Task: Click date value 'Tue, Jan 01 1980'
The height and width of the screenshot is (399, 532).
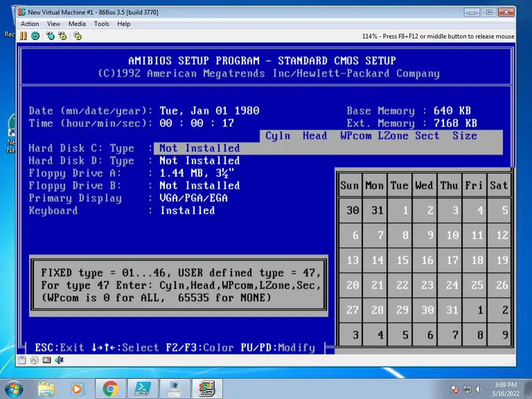Action: (x=209, y=111)
